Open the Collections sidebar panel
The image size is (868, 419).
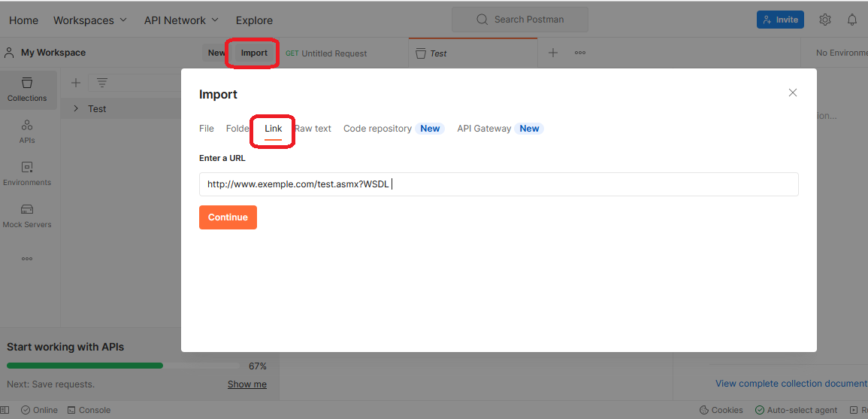coord(28,90)
